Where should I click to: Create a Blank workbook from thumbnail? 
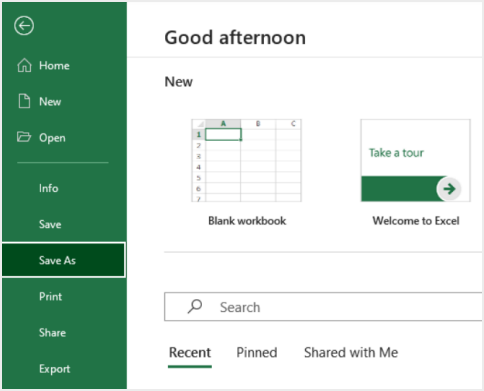[247, 160]
